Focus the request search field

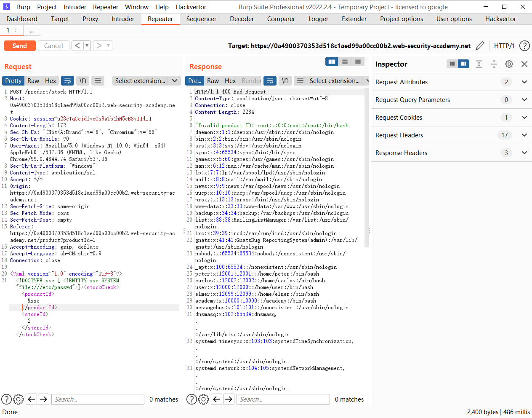pos(98,399)
